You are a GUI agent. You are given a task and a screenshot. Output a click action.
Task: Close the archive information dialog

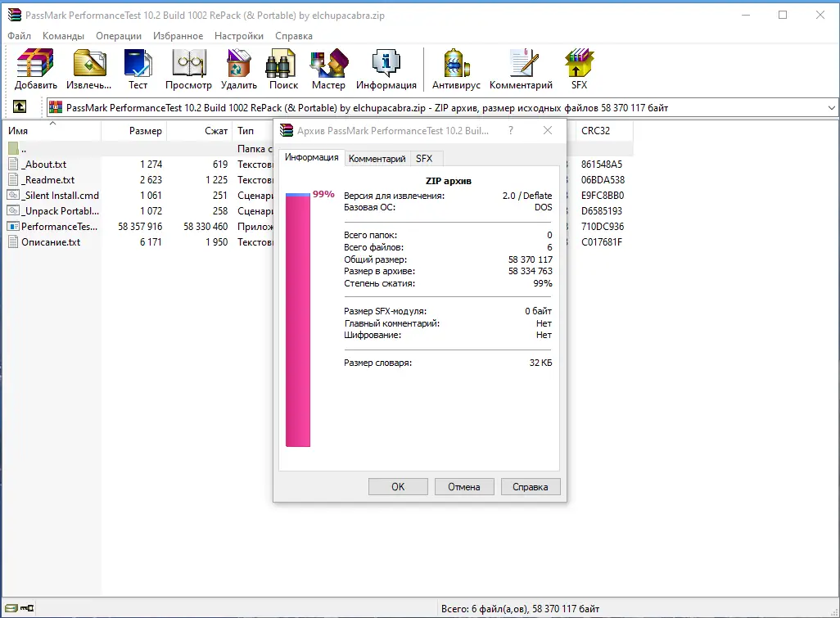coord(548,130)
